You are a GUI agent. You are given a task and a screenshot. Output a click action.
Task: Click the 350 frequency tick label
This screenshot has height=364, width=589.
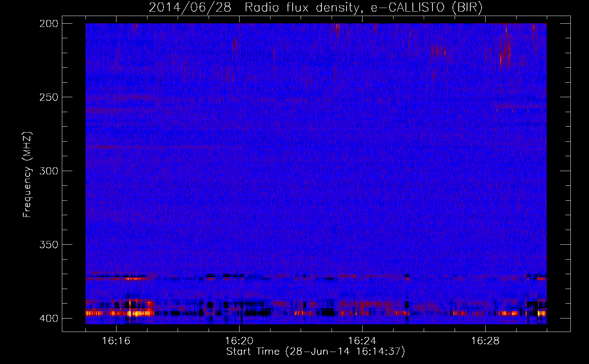click(x=49, y=245)
